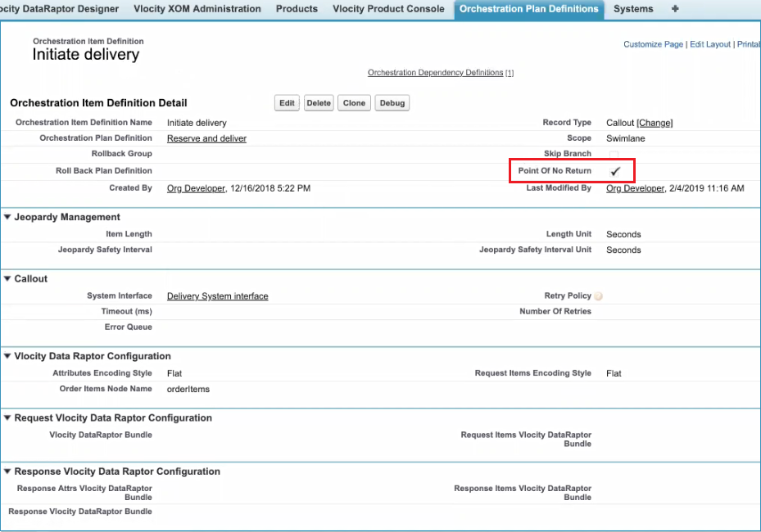The width and height of the screenshot is (761, 532).
Task: Collapse the Vlocity Data Raptor Configuration section
Action: point(7,357)
